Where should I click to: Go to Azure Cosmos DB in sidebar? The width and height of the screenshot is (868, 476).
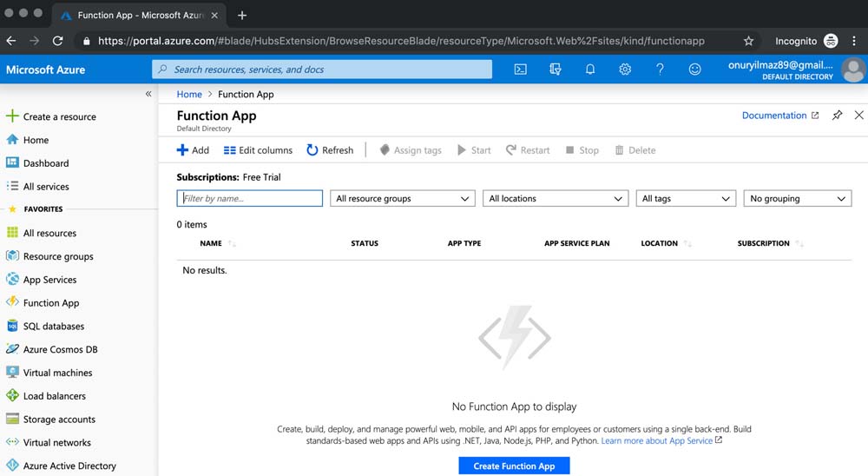tap(60, 349)
